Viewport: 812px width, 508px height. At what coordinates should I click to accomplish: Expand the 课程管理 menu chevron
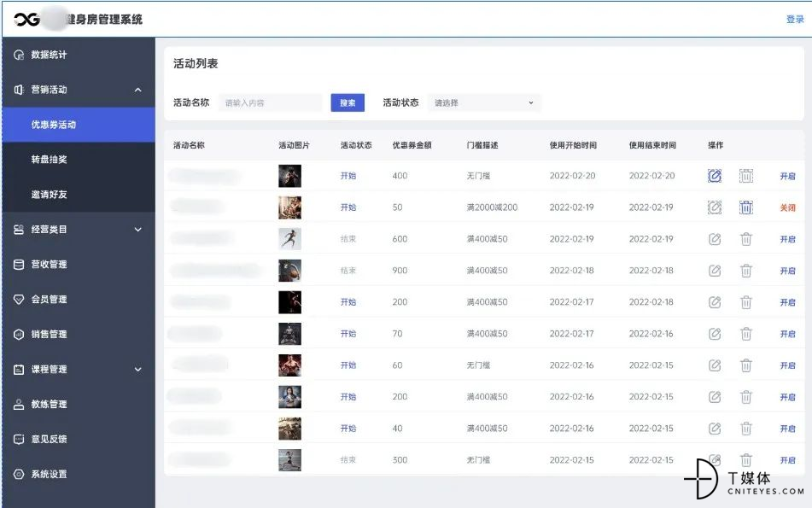137,369
